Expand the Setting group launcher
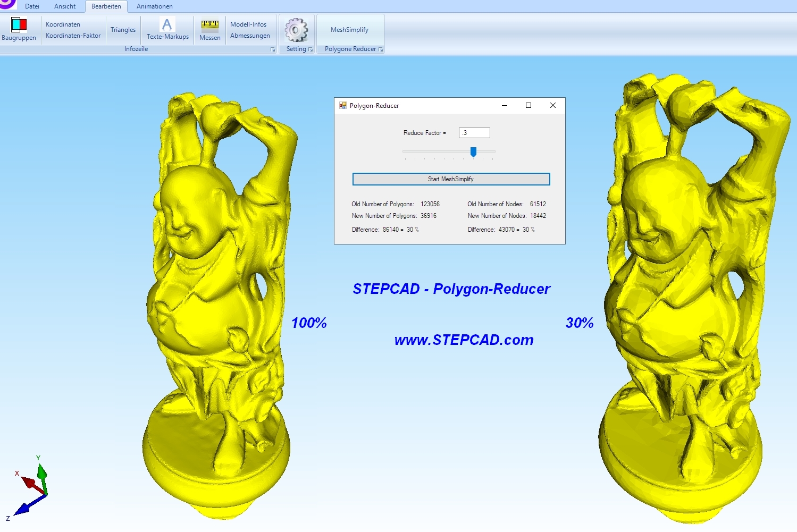Screen dimensions: 797x532 click(311, 49)
